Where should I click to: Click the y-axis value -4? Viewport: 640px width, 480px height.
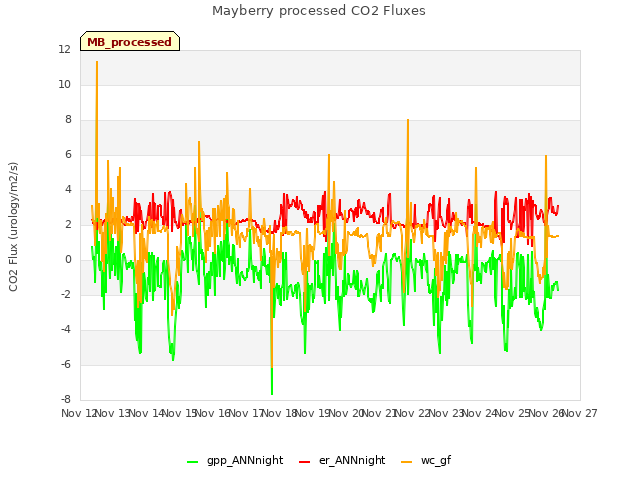click(66, 329)
